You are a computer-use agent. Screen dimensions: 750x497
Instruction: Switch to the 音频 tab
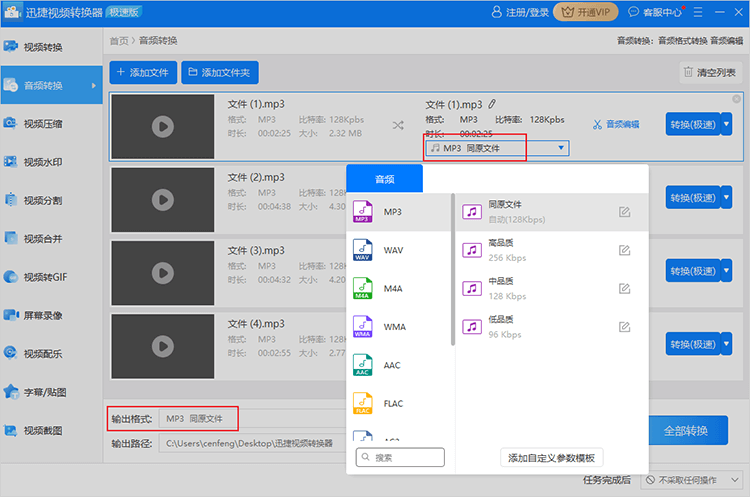pyautogui.click(x=384, y=178)
